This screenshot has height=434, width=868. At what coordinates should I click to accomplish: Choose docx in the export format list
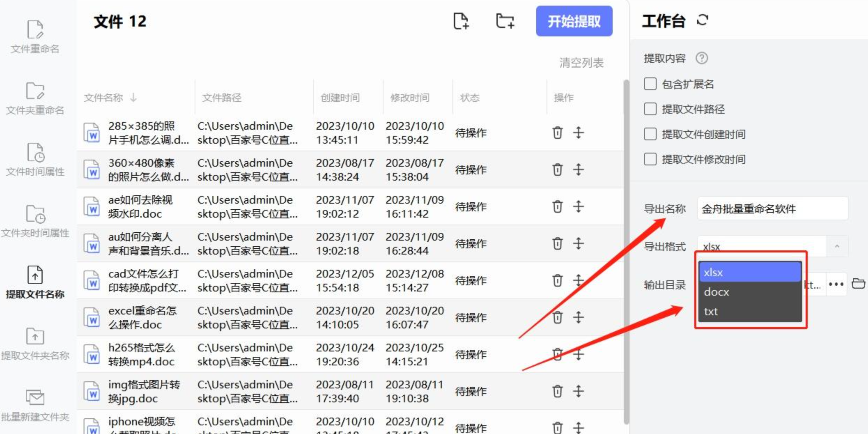tap(750, 292)
